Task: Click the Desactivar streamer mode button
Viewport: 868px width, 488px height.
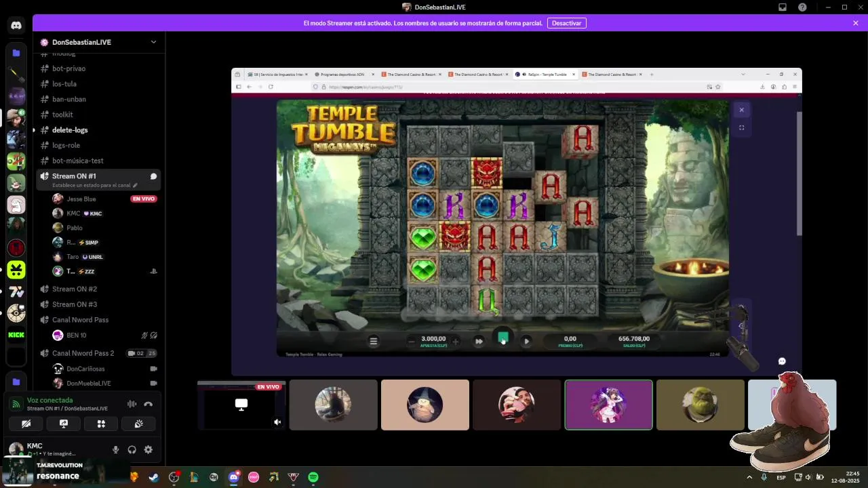Action: 566,23
